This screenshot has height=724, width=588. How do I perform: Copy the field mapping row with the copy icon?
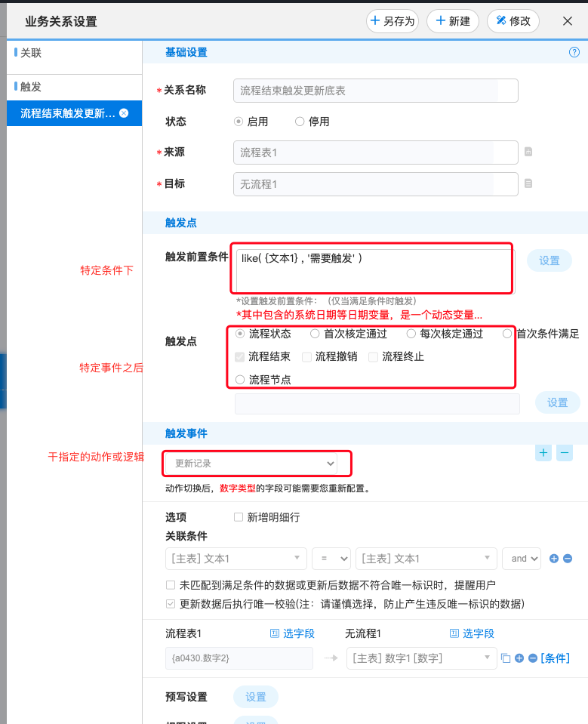(506, 658)
